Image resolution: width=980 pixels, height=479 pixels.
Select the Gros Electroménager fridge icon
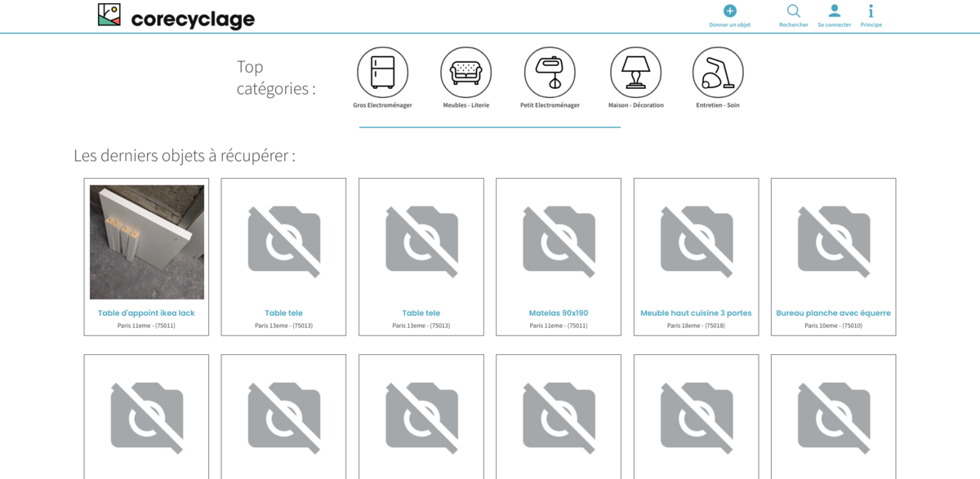point(382,73)
